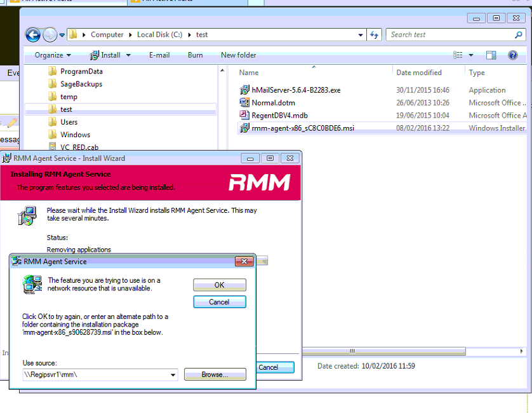Select the rmm-agent-x86 msi file icon

pos(244,128)
